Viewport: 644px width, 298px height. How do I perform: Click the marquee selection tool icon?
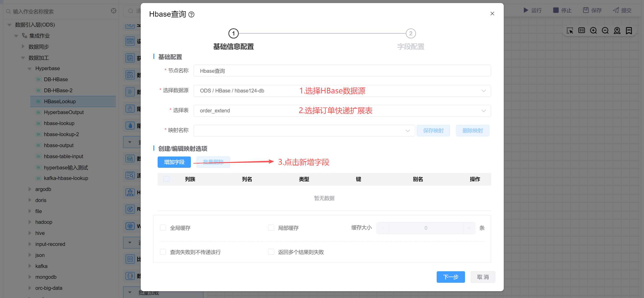tap(569, 31)
